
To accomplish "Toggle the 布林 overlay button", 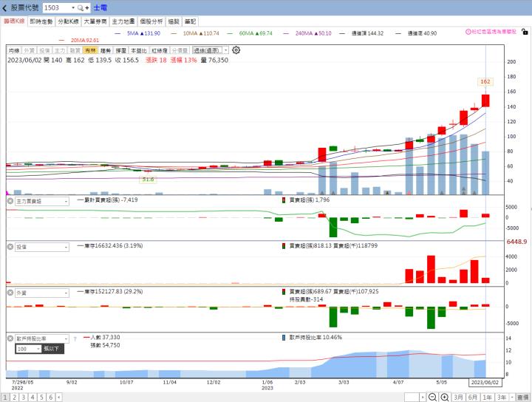I will pos(89,50).
